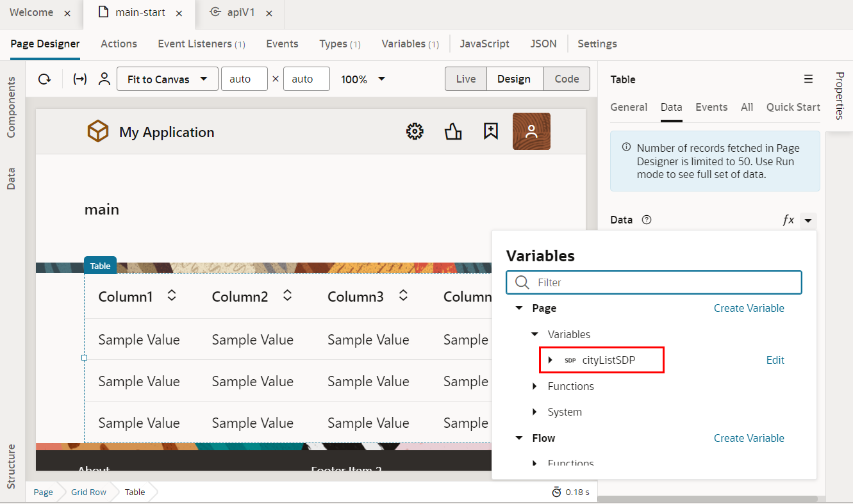The width and height of the screenshot is (853, 504).
Task: Switch to Design mode
Action: [x=514, y=79]
